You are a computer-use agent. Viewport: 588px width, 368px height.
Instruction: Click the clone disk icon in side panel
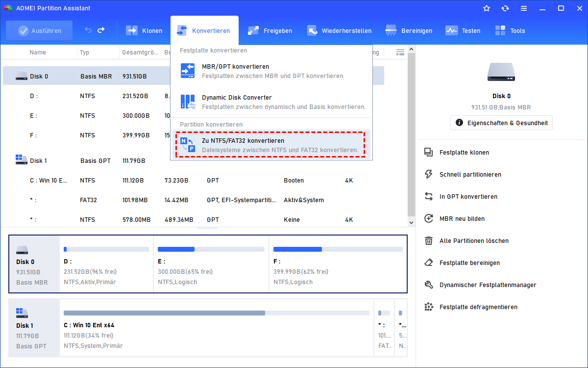click(x=429, y=153)
